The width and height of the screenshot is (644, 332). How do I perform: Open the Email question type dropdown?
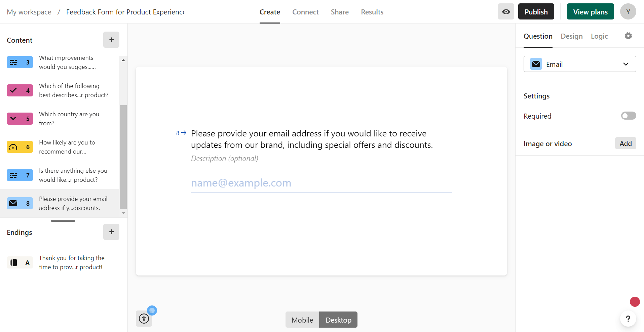click(579, 64)
